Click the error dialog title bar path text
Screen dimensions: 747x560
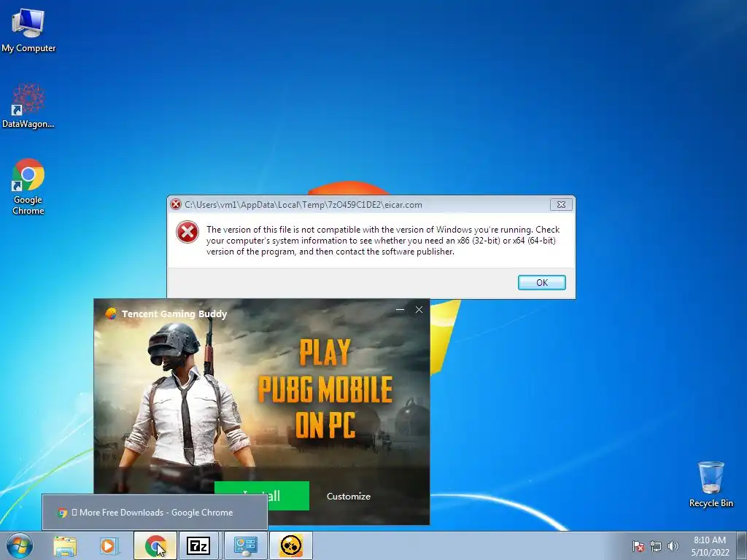[303, 205]
